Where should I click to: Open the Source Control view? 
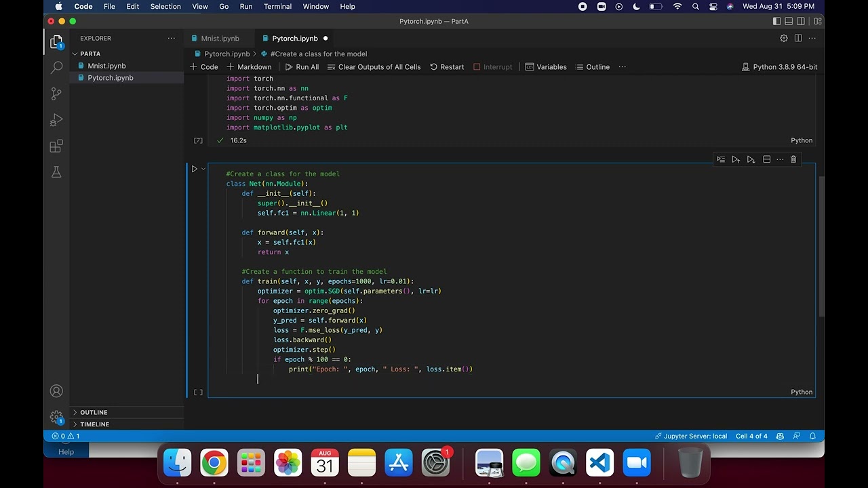click(x=56, y=94)
